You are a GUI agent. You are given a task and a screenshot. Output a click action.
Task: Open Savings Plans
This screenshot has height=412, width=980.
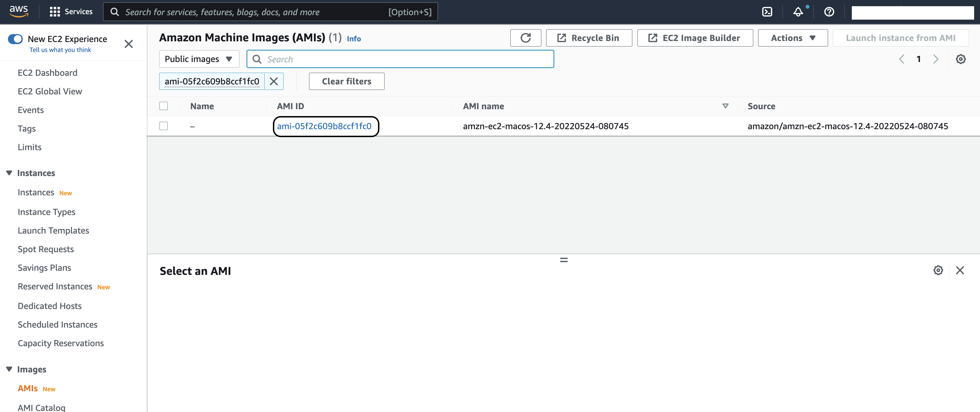(44, 267)
